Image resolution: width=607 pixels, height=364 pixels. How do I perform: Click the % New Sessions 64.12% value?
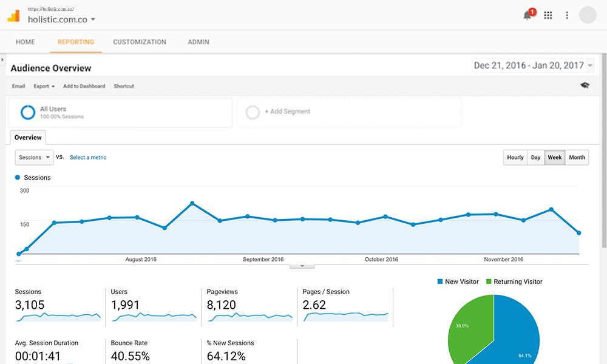226,356
